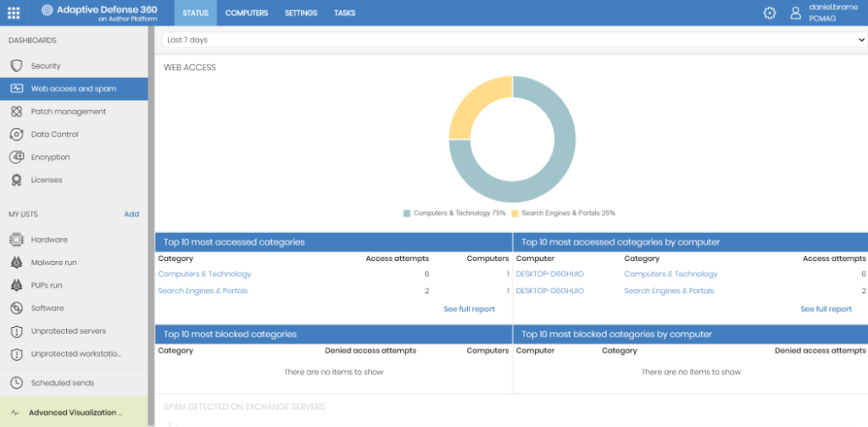868x427 pixels.
Task: Open the Encryption dashboard
Action: click(x=74, y=157)
